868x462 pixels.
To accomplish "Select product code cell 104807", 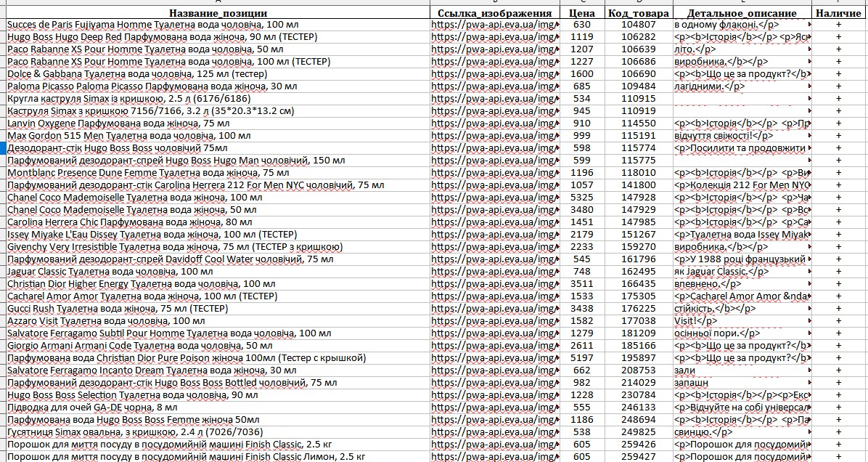I will [x=638, y=25].
